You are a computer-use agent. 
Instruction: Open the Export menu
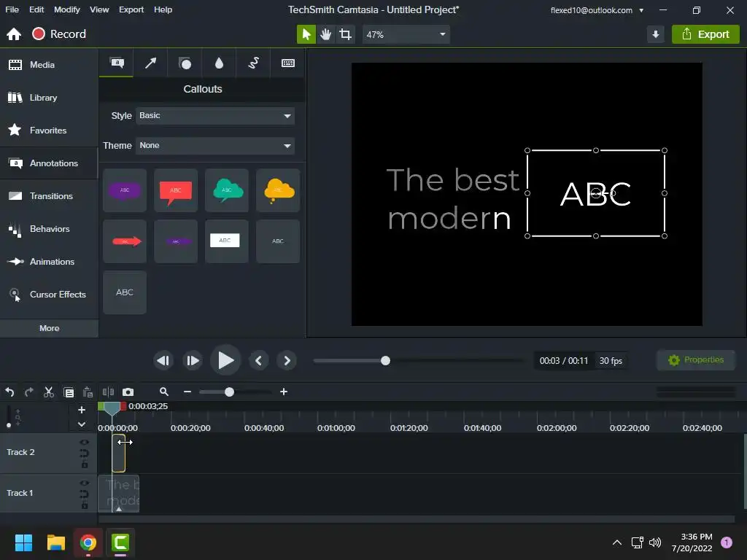[x=131, y=9]
